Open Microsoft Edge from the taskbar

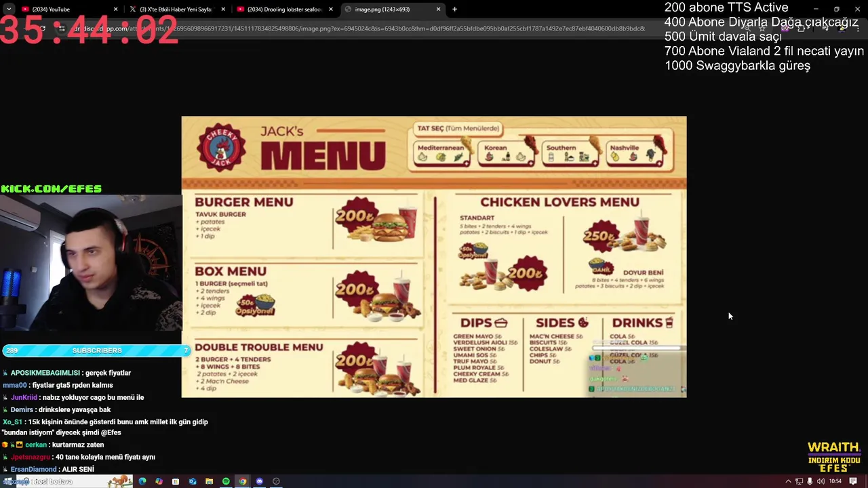[x=142, y=481]
